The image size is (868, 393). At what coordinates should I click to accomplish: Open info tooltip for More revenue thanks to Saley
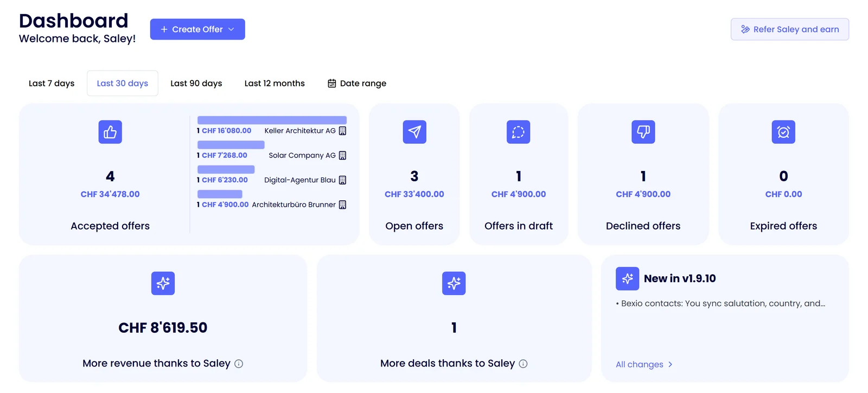click(x=239, y=364)
